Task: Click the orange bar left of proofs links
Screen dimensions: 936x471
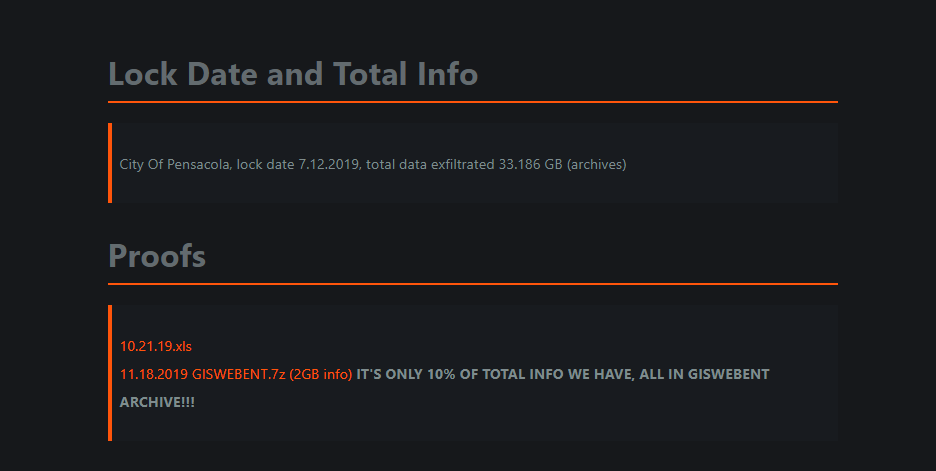Action: click(x=110, y=373)
